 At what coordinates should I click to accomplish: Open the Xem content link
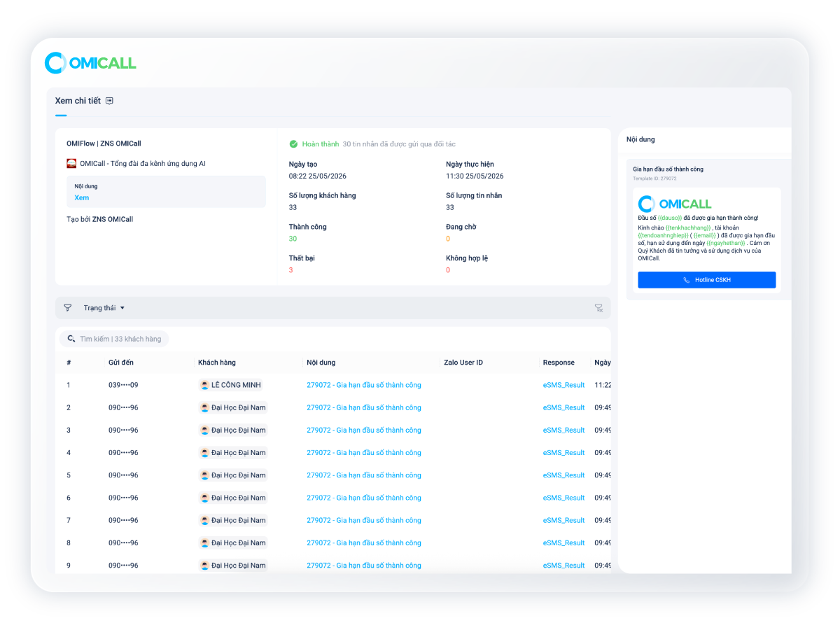pos(81,198)
